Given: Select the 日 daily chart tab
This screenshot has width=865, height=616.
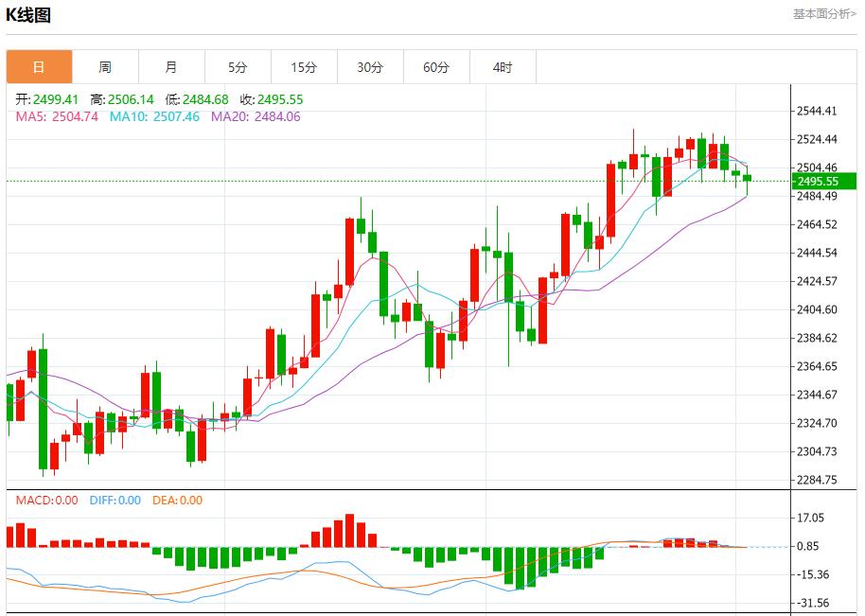Looking at the screenshot, I should click(39, 67).
